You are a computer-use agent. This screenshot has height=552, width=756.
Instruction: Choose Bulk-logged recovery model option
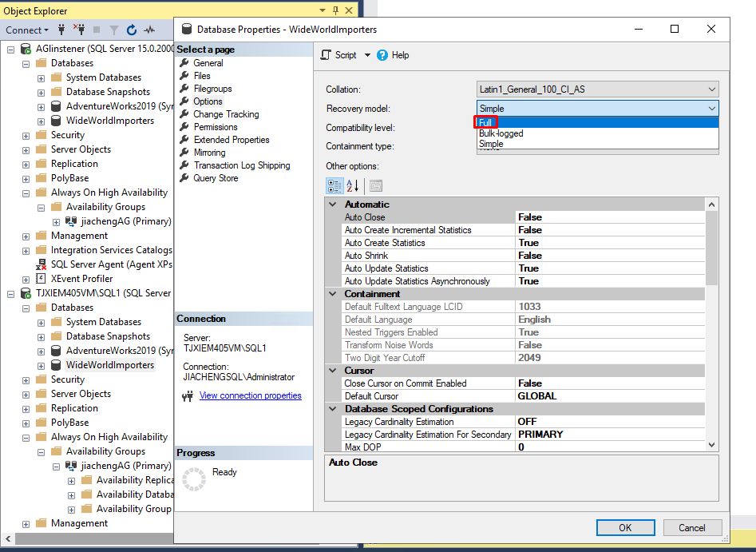click(x=501, y=133)
